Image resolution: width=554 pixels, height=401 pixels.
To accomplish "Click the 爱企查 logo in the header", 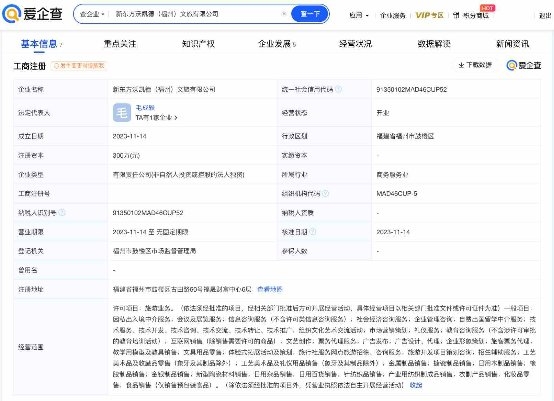I will (33, 14).
